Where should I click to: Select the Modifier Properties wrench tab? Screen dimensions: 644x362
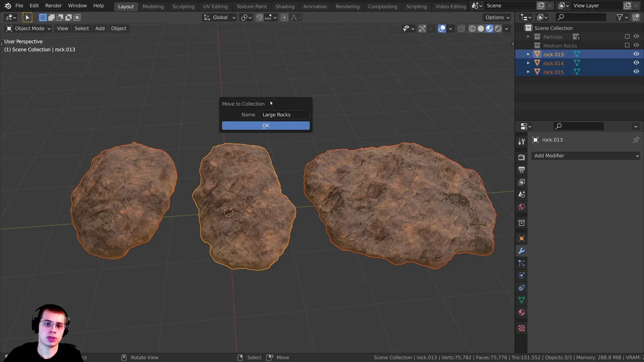[521, 251]
